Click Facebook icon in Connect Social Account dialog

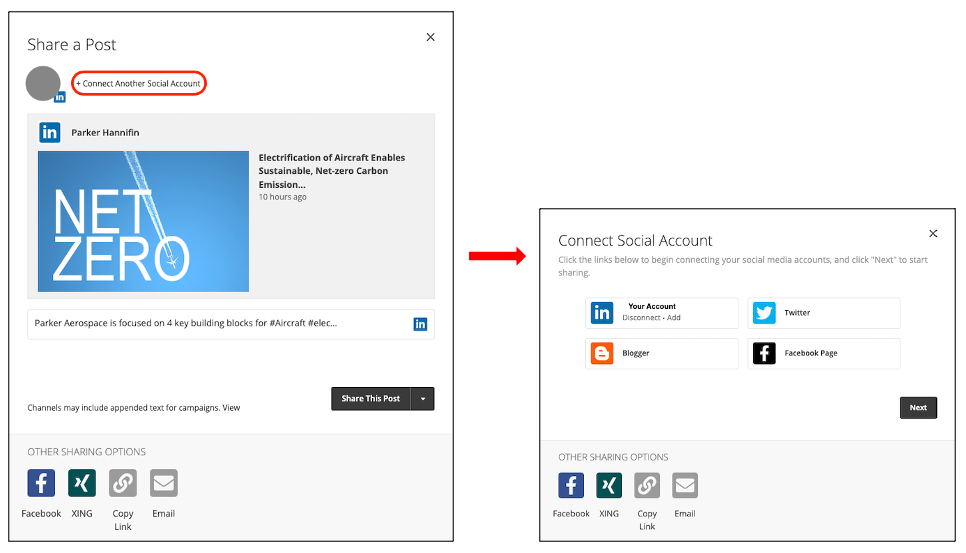pyautogui.click(x=571, y=486)
